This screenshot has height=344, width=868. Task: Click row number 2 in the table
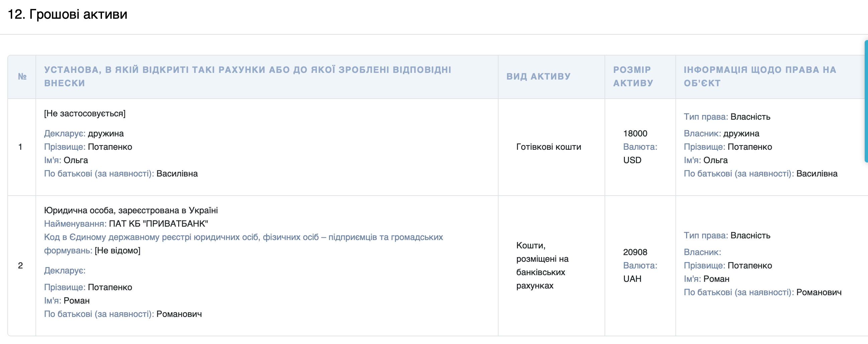pyautogui.click(x=20, y=265)
